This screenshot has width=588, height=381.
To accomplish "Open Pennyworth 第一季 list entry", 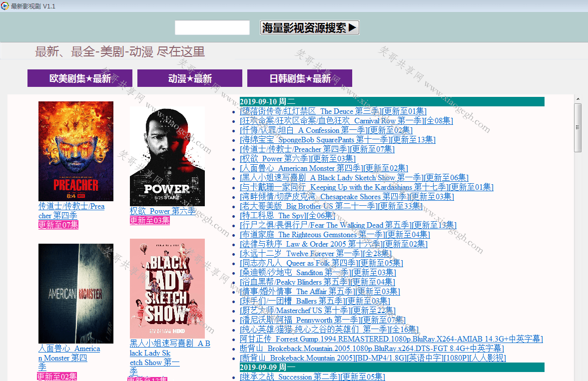I will point(323,320).
